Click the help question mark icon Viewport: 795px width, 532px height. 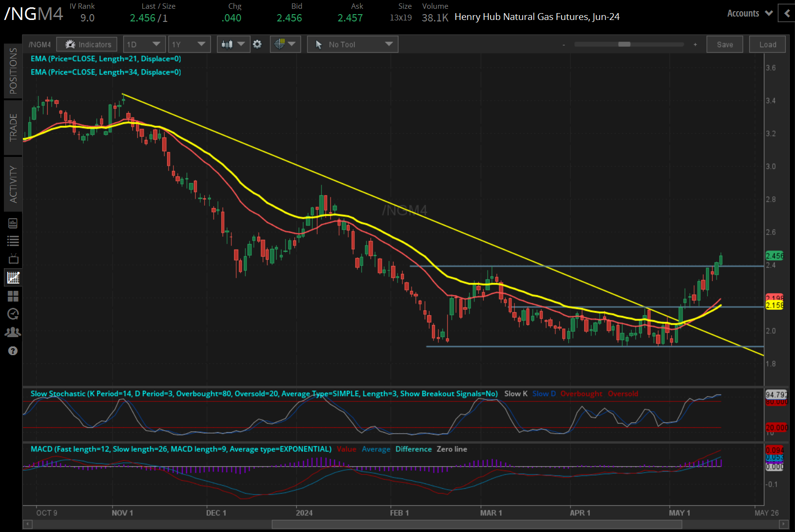coord(13,351)
